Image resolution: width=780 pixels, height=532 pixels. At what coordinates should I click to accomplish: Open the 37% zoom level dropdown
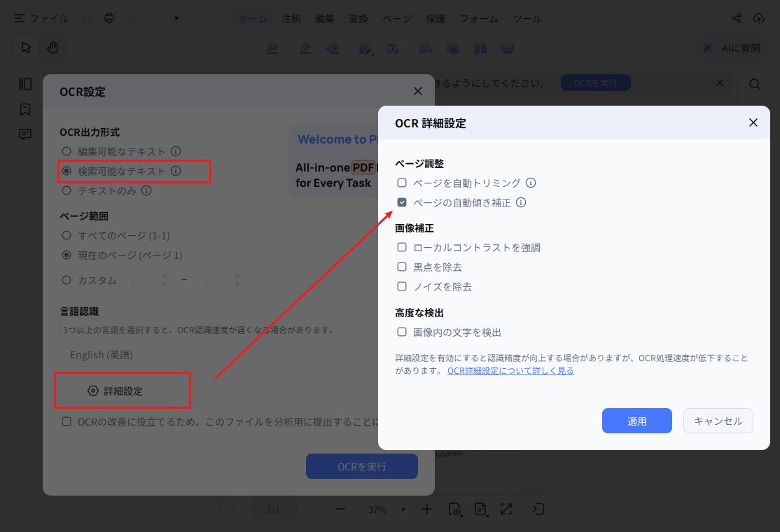pyautogui.click(x=403, y=510)
